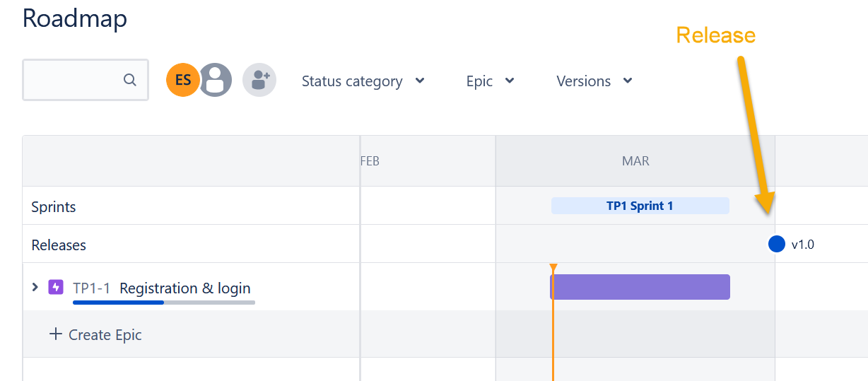The width and height of the screenshot is (868, 381).
Task: Click the epic progress bar under Registration & login
Action: [x=164, y=302]
